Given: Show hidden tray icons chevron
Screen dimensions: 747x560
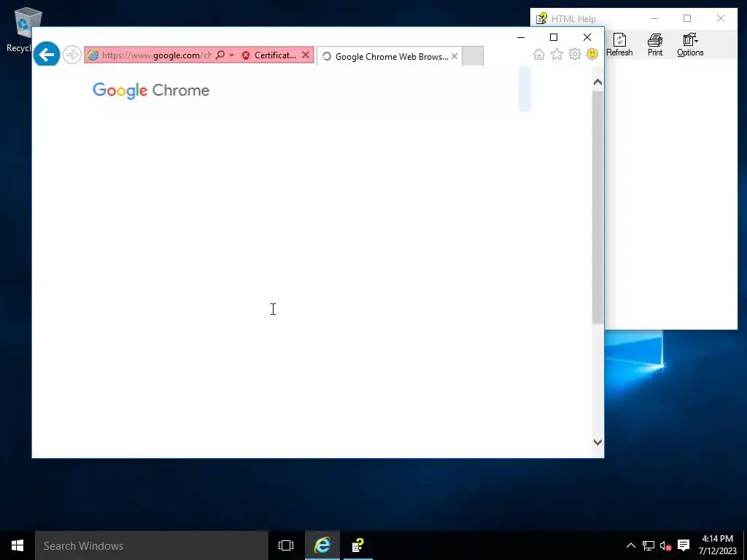Looking at the screenshot, I should coord(631,545).
